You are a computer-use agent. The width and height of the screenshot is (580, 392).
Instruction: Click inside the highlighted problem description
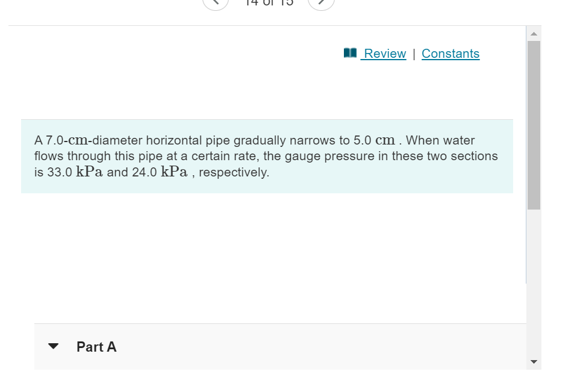(267, 156)
